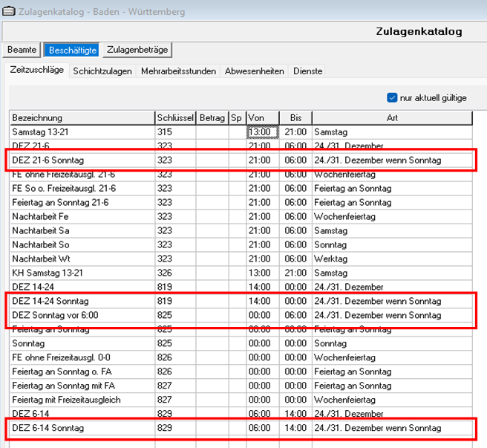Toggle the 'nur aktuell gültige' checkbox
The width and height of the screenshot is (487, 448).
[393, 97]
